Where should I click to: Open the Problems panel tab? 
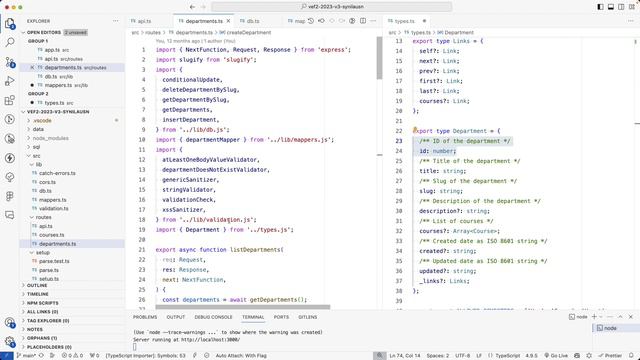pos(144,317)
